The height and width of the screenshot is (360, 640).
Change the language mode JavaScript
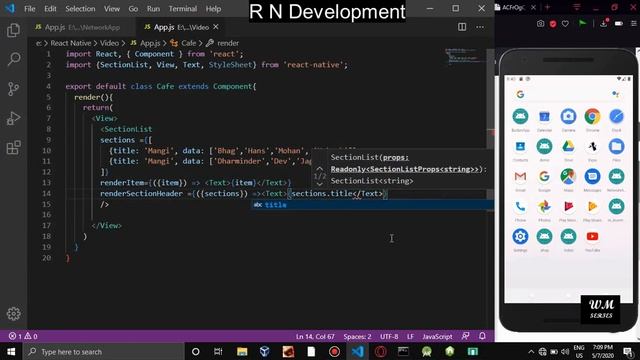(437, 336)
